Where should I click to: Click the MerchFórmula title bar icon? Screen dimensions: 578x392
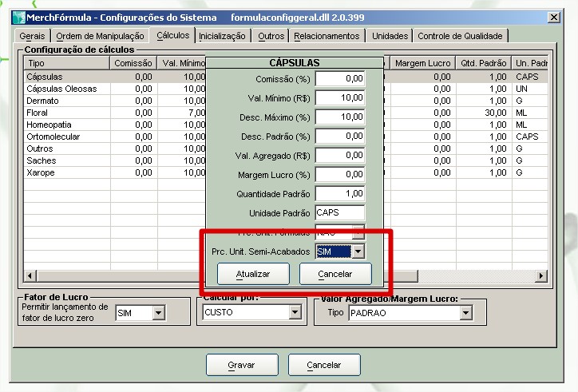[x=18, y=17]
